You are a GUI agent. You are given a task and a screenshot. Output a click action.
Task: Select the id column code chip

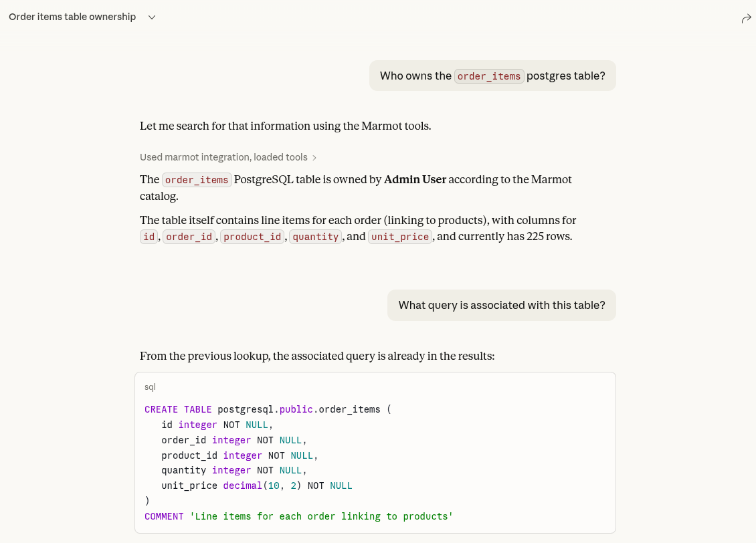(x=148, y=236)
